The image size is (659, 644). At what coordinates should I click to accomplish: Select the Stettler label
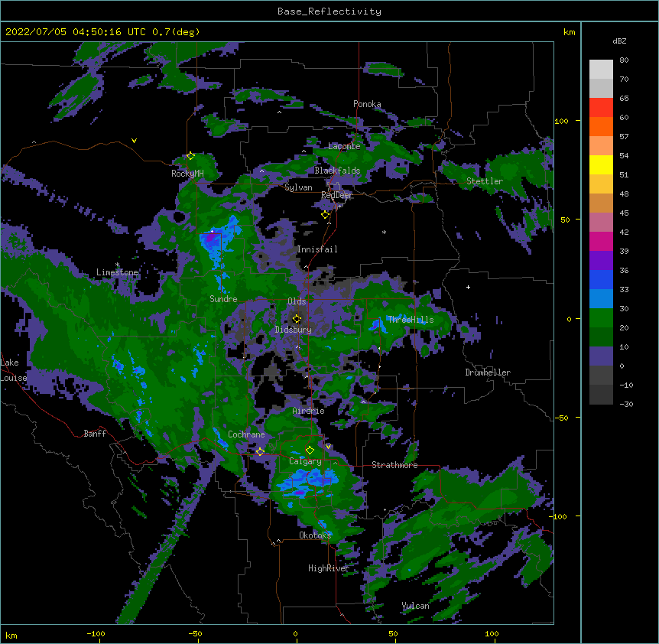pyautogui.click(x=485, y=181)
